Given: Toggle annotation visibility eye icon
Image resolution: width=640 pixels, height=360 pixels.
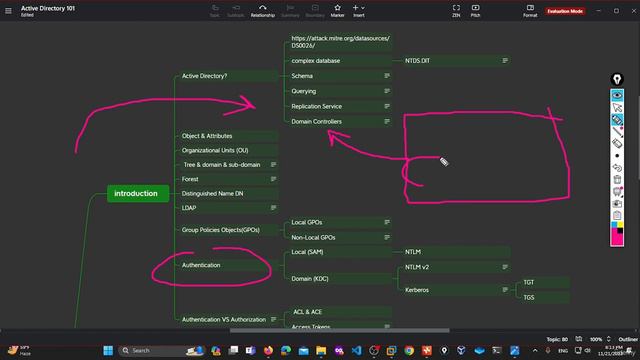Looking at the screenshot, I should click(617, 96).
